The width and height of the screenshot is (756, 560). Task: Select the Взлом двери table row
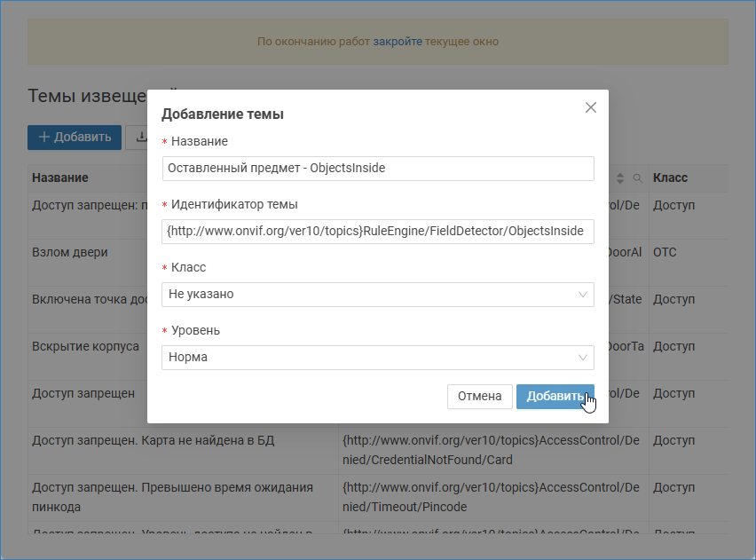click(70, 252)
